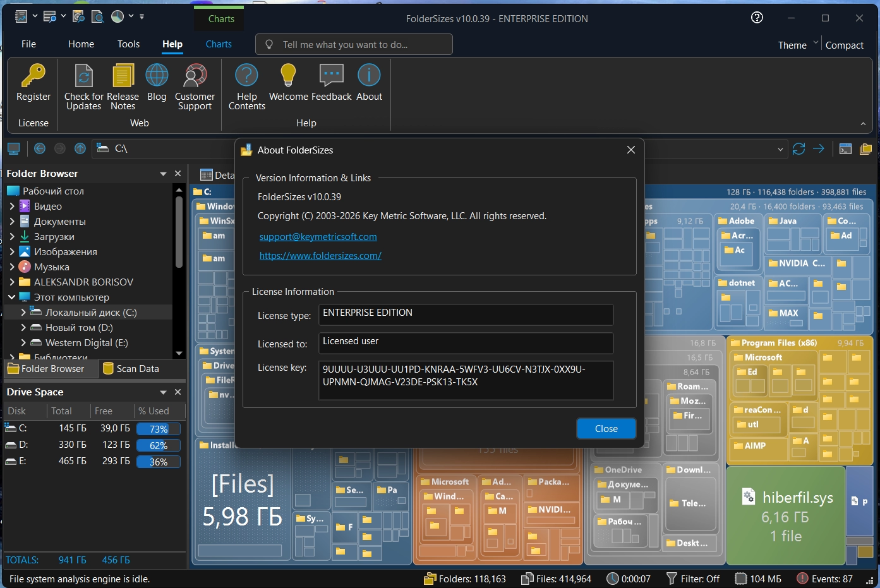Show the Welcome lightbulb icon

click(x=288, y=77)
